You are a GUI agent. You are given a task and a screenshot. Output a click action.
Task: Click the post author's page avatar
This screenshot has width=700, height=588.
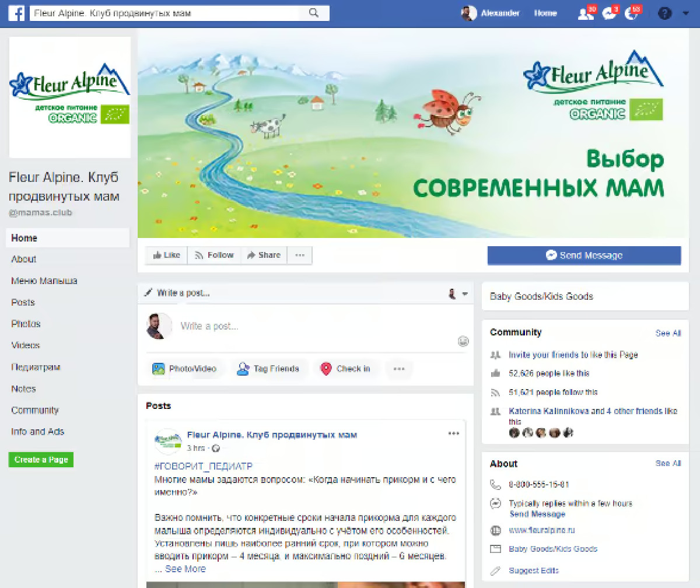pyautogui.click(x=168, y=442)
